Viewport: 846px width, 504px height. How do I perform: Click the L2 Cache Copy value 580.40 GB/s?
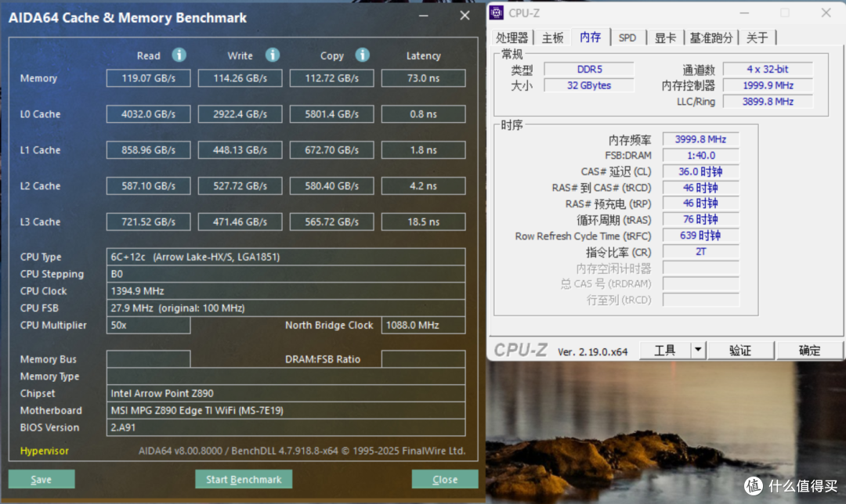tap(332, 186)
